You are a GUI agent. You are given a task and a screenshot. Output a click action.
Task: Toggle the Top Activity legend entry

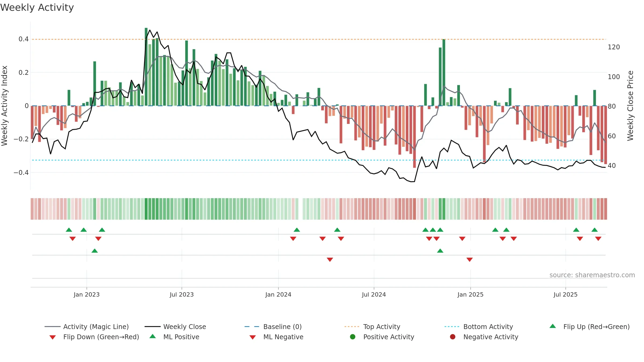372,327
